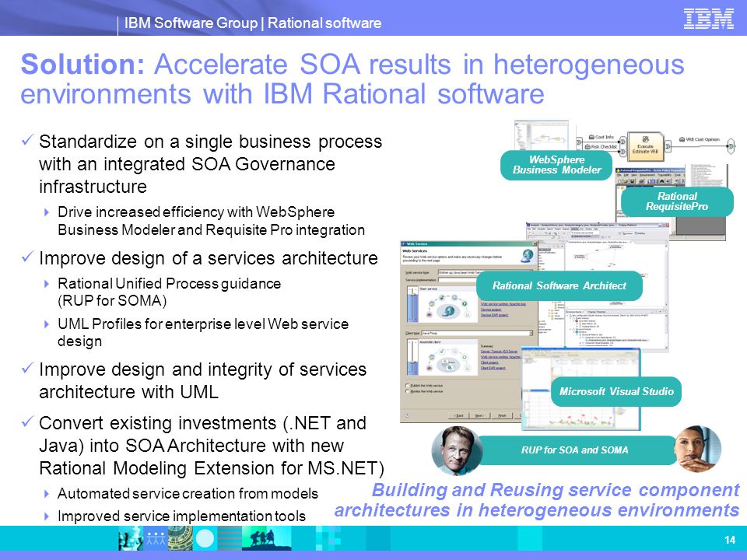Click the hand-holding people figures footer icon

click(156, 538)
